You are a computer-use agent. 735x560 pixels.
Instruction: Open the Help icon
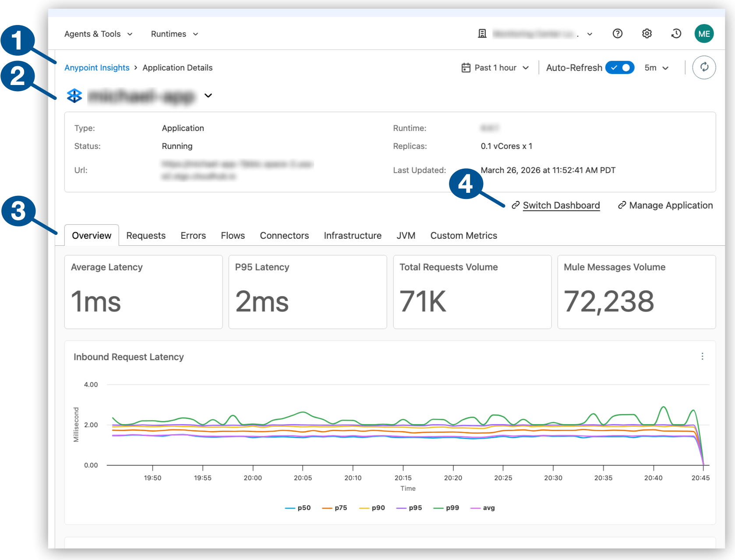618,34
